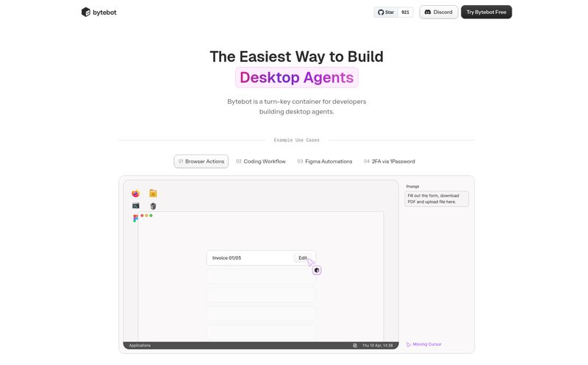Click Try Bytebot Free button
The image size is (588, 365).
(x=487, y=12)
